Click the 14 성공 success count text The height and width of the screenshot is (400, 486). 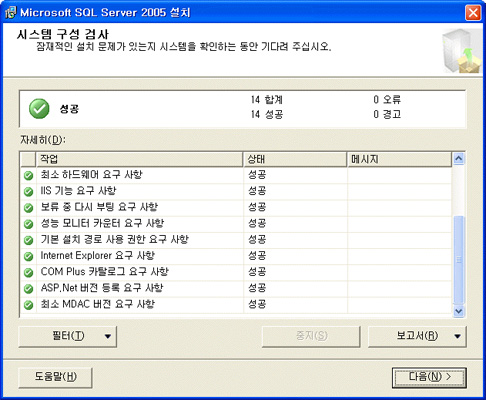click(267, 114)
